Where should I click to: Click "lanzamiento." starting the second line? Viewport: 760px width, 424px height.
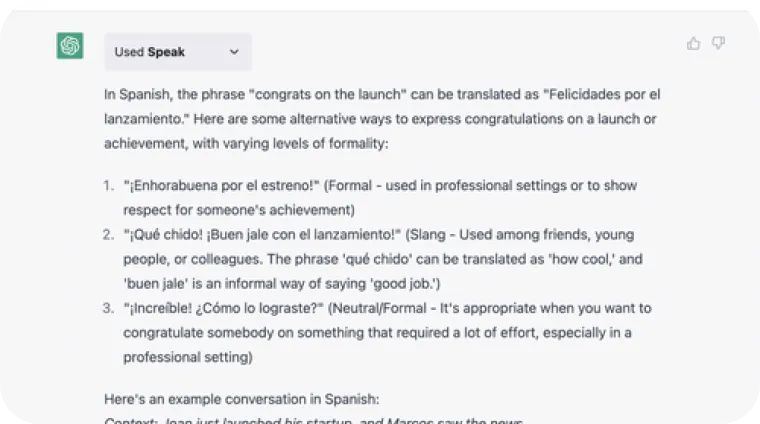(x=146, y=119)
